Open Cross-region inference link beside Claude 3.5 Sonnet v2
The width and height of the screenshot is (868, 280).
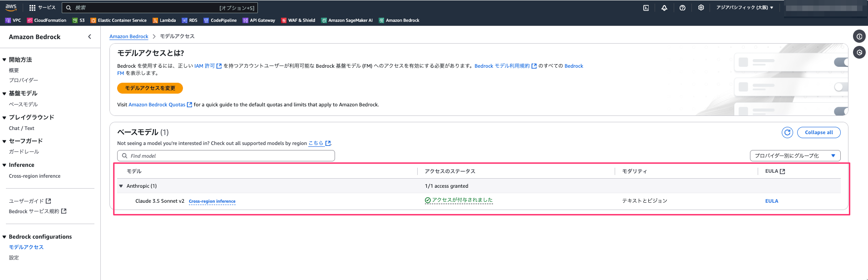(212, 201)
